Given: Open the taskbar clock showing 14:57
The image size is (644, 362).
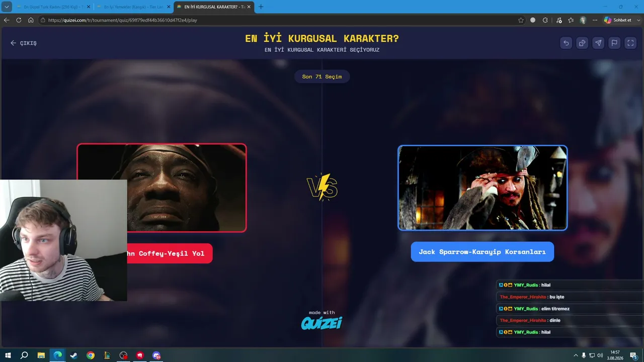Looking at the screenshot, I should [615, 355].
